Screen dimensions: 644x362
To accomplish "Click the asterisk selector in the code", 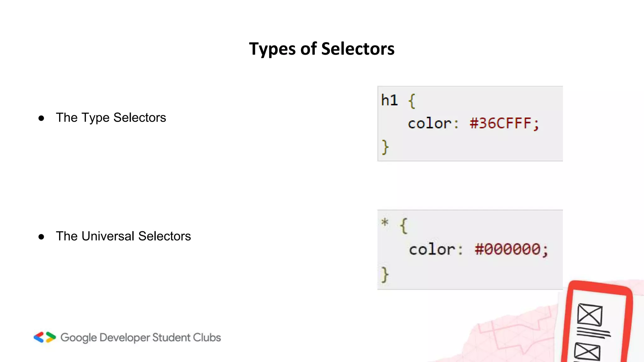I will pyautogui.click(x=385, y=223).
